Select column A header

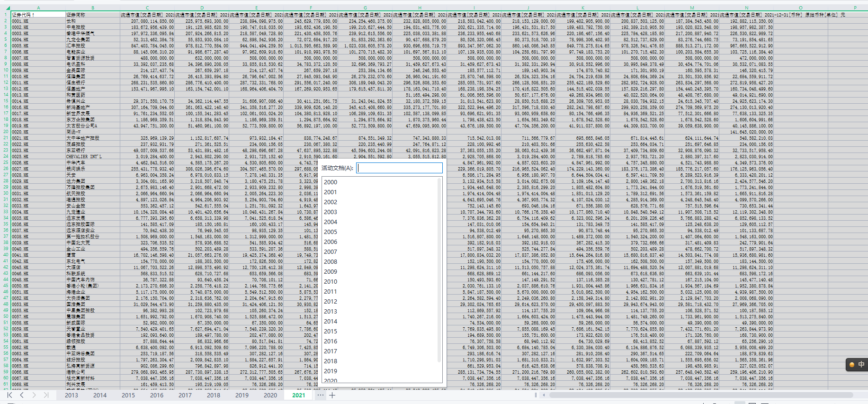coord(38,8)
